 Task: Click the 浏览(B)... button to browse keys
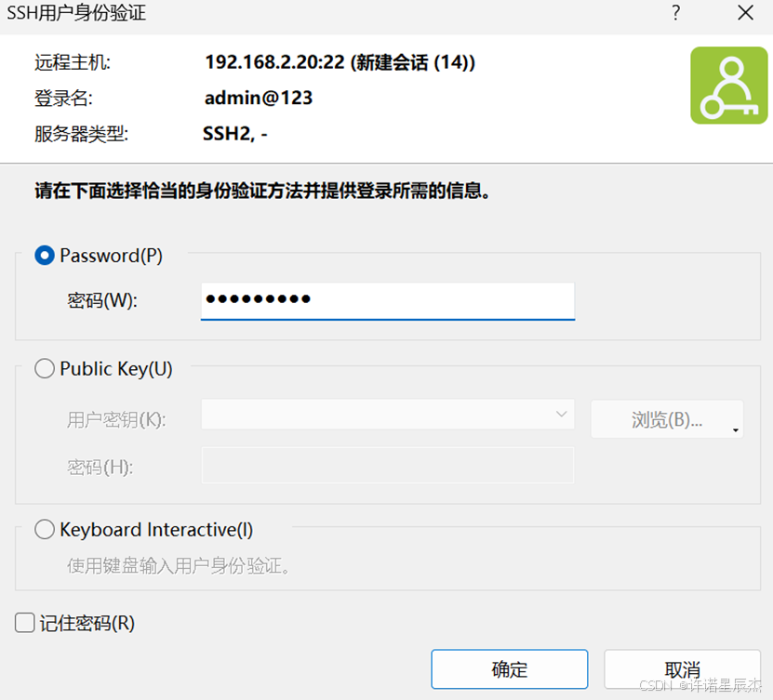(660, 418)
